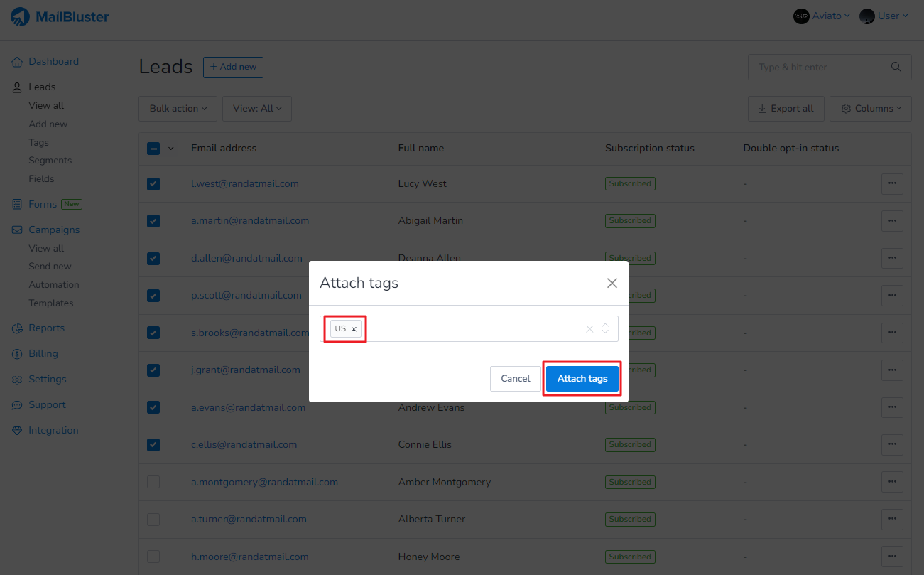924x575 pixels.
Task: Remove the US tag chip
Action: 354,329
